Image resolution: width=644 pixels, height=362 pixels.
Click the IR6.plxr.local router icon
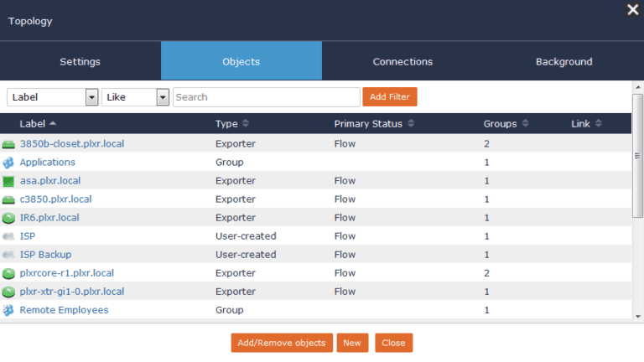[9, 218]
